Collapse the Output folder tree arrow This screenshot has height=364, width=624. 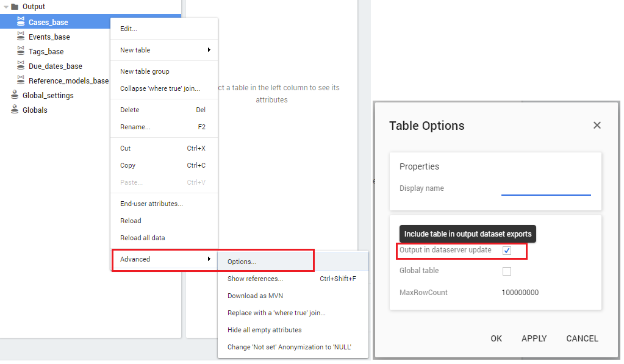coord(5,7)
